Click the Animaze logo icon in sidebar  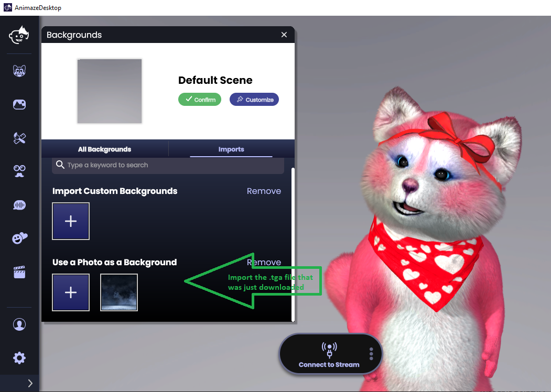pos(19,35)
